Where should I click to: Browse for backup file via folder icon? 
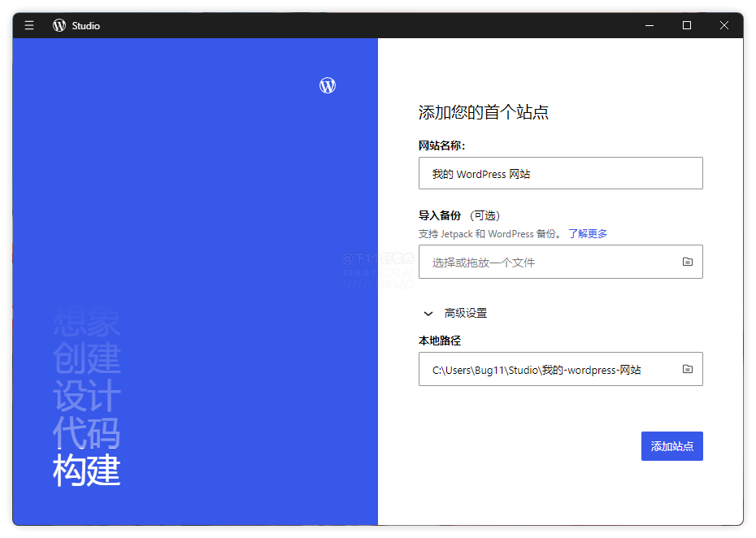688,262
